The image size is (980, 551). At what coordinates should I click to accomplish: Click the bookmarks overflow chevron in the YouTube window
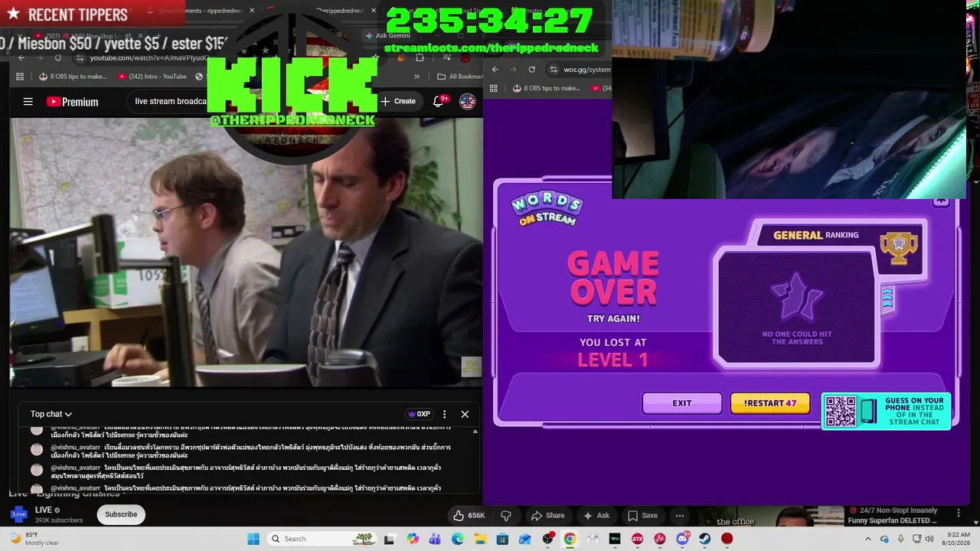[x=416, y=77]
